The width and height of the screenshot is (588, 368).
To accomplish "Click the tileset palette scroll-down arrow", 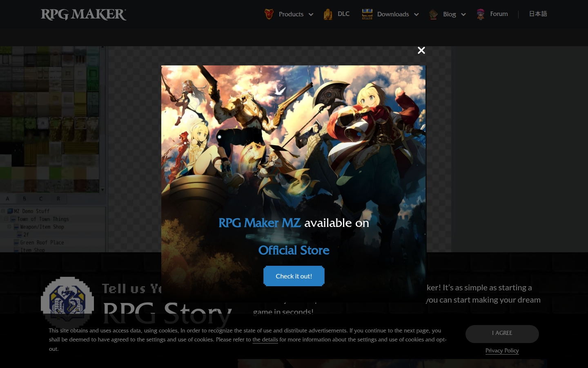I will (102, 190).
